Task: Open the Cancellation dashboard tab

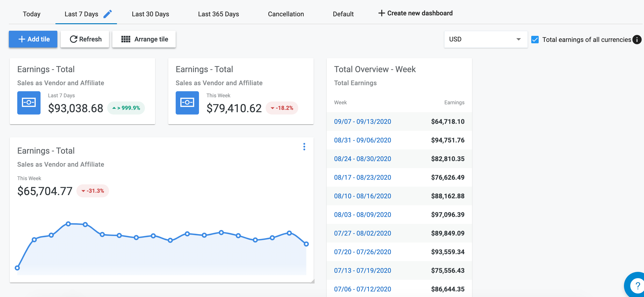Action: coord(286,14)
